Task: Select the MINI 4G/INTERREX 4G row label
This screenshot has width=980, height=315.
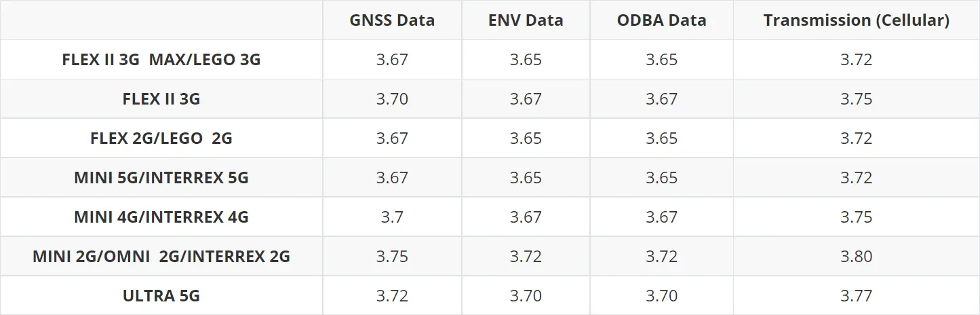Action: click(x=161, y=217)
